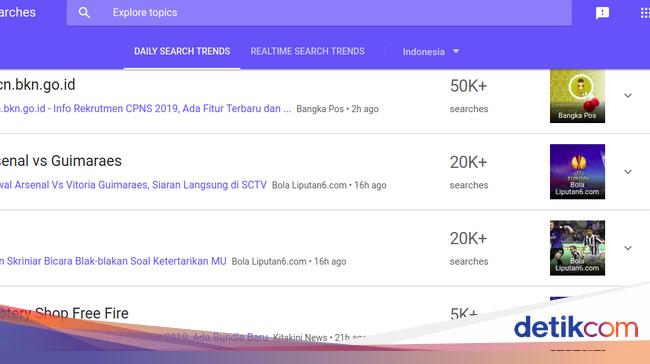
Task: Expand the Skriniar trend row chevron
Action: pos(628,248)
